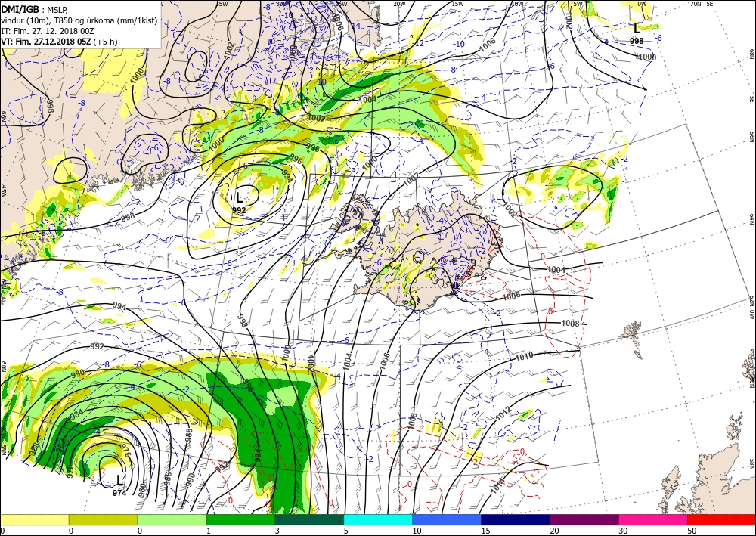Choose the purple legend color segment
Screen dimensions: 756x536
(584, 519)
